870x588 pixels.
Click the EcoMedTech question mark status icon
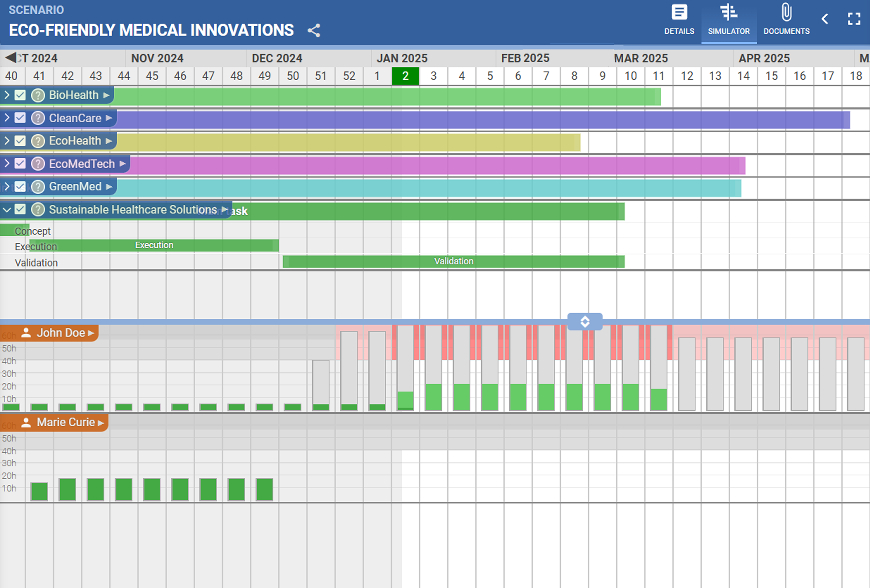point(38,164)
